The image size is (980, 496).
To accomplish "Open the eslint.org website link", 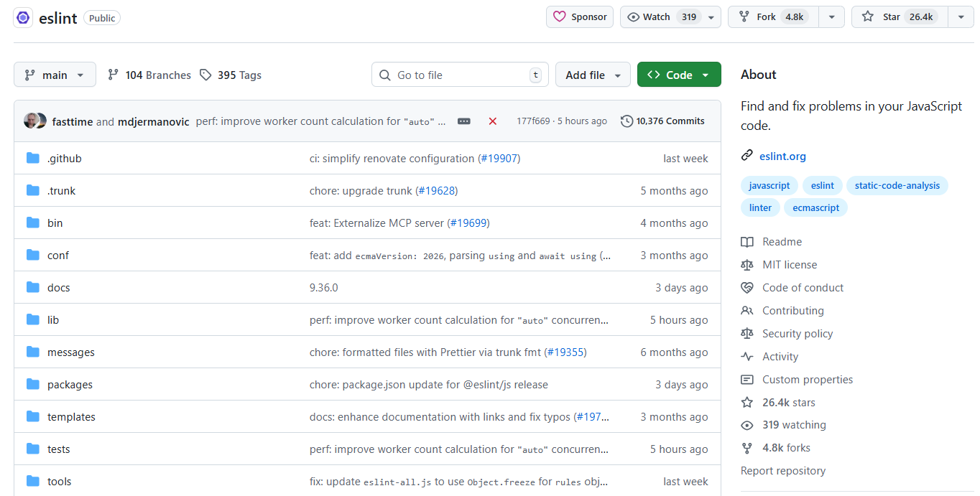I will 782,156.
